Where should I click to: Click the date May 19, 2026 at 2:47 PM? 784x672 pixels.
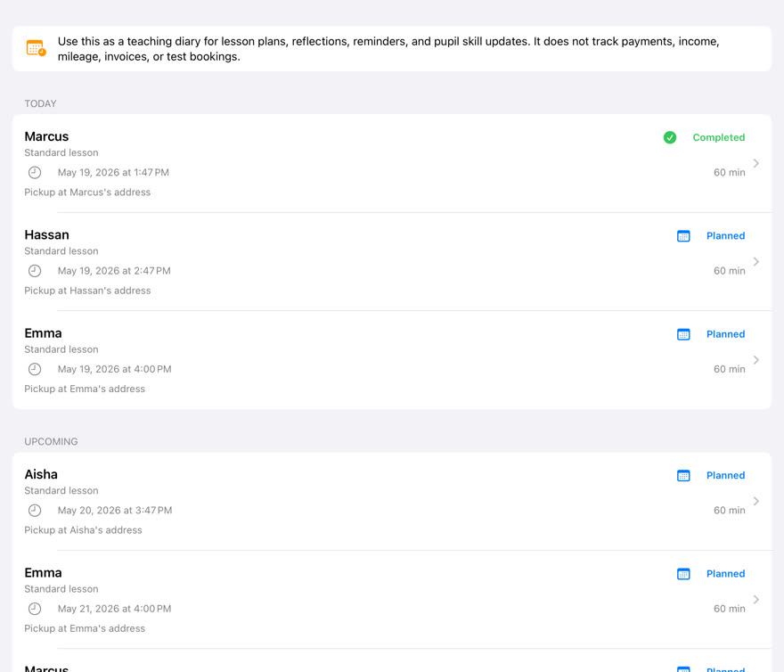click(x=114, y=271)
